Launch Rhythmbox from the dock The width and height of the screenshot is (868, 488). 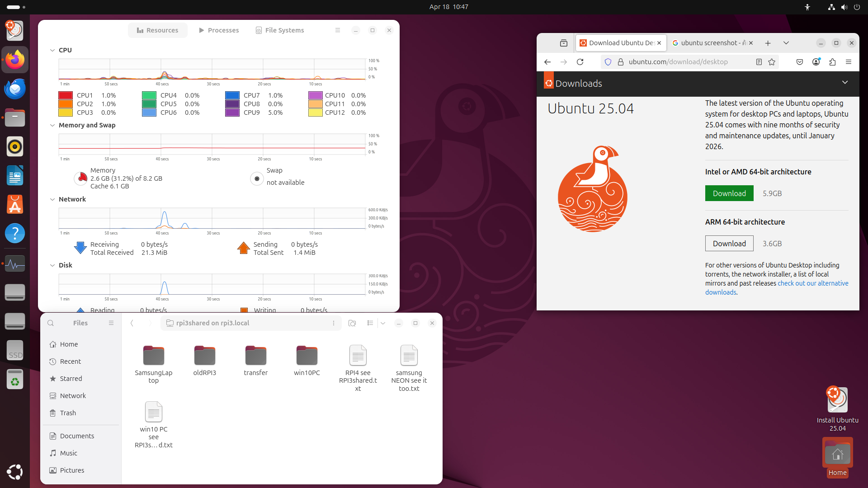click(15, 146)
